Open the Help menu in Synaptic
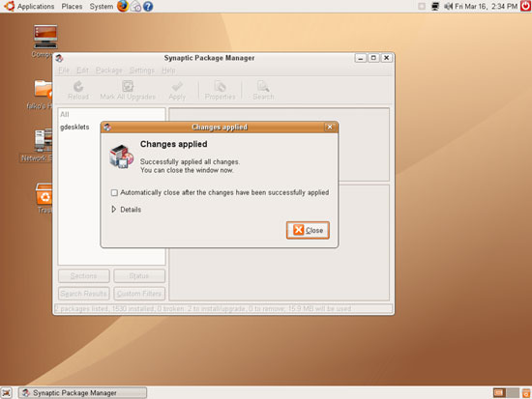Screen dimensions: 532x399 pos(168,71)
